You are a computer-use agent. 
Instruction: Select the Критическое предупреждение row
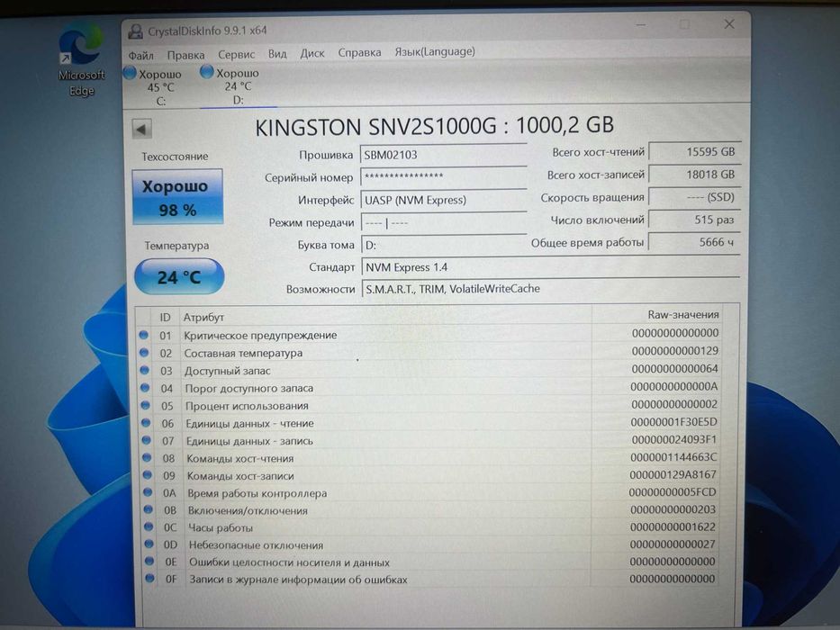(x=429, y=335)
